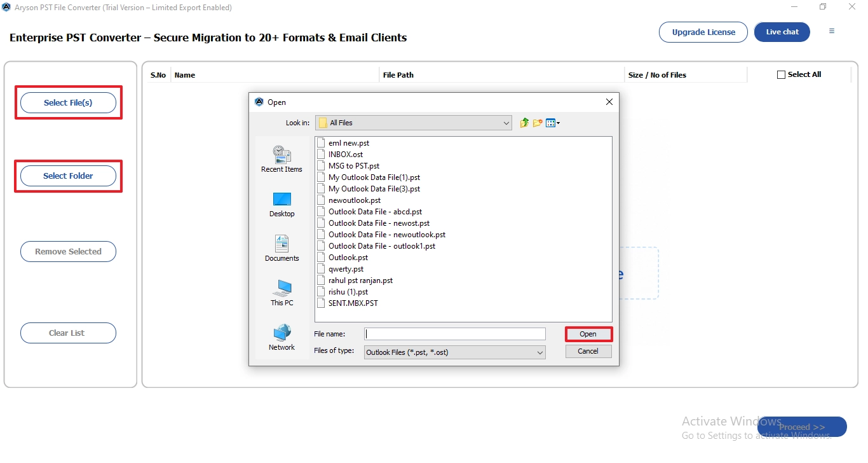This screenshot has height=463, width=868.
Task: Minimize the Aryson PST Converter window
Action: 794,7
